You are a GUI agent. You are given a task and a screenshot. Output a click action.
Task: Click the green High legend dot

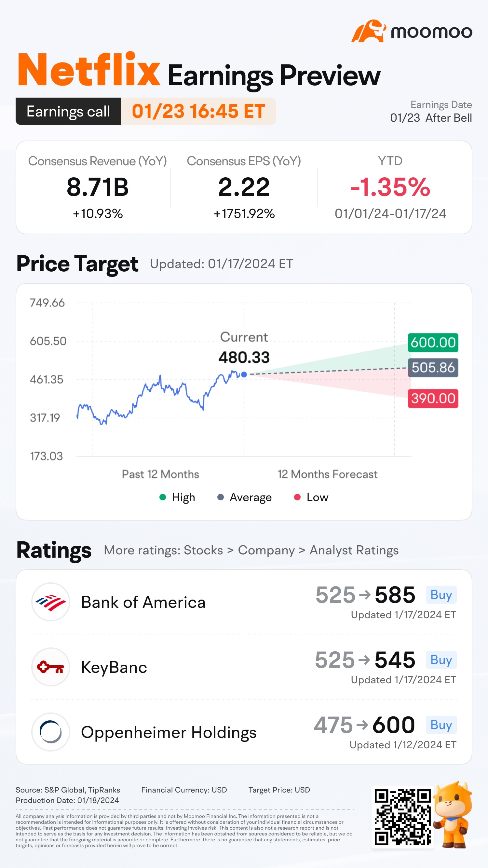tap(162, 497)
